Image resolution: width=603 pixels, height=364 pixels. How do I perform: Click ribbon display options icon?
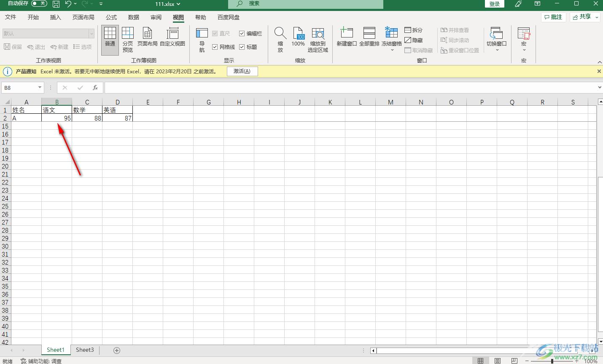click(537, 4)
